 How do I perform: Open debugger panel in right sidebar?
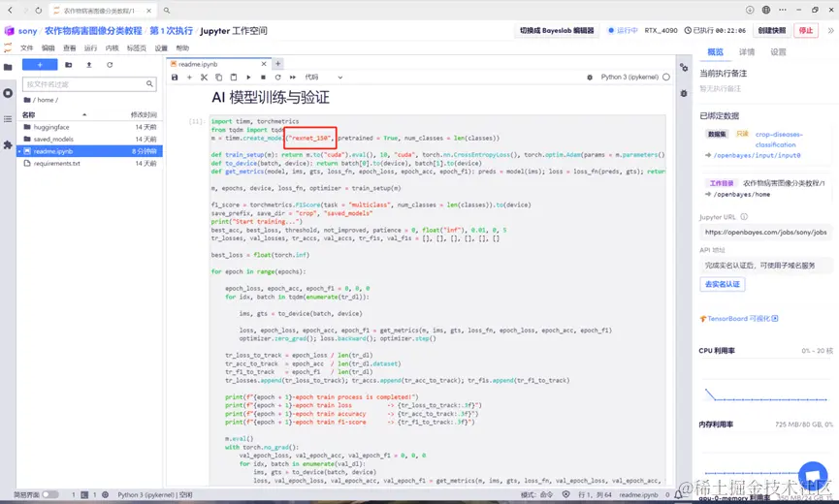[684, 93]
